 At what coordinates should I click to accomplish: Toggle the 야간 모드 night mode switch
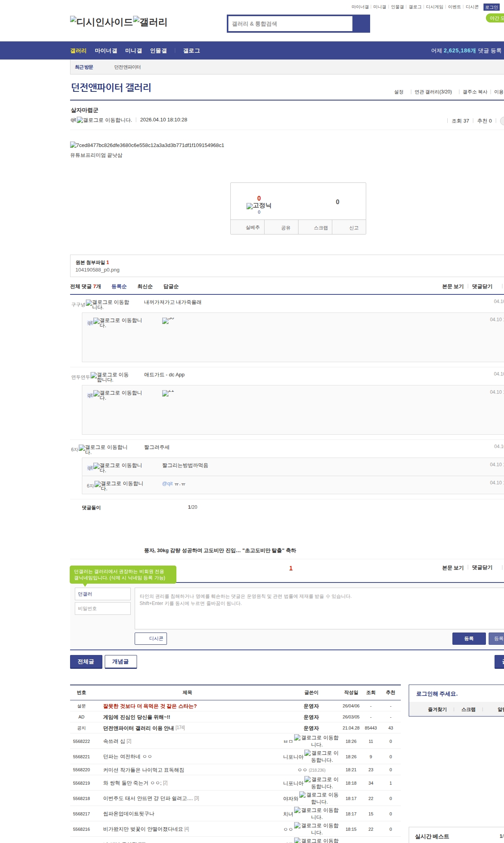(495, 18)
